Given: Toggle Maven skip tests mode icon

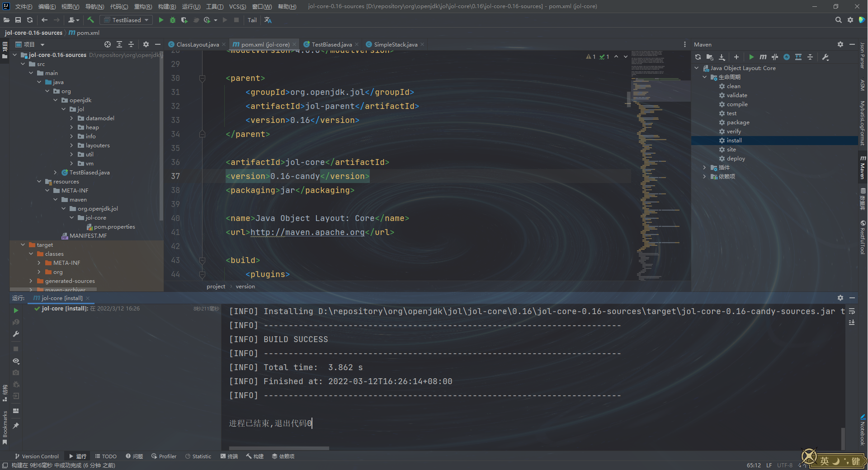Looking at the screenshot, I should tap(787, 57).
